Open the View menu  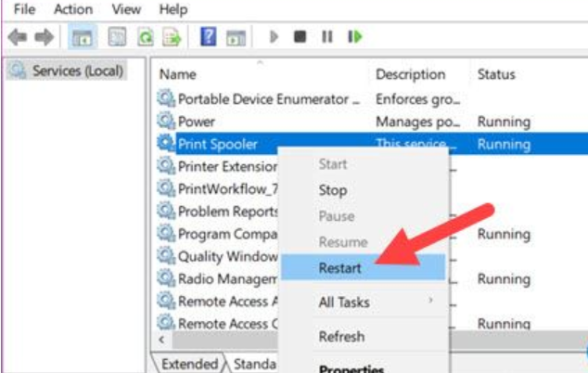(x=126, y=9)
